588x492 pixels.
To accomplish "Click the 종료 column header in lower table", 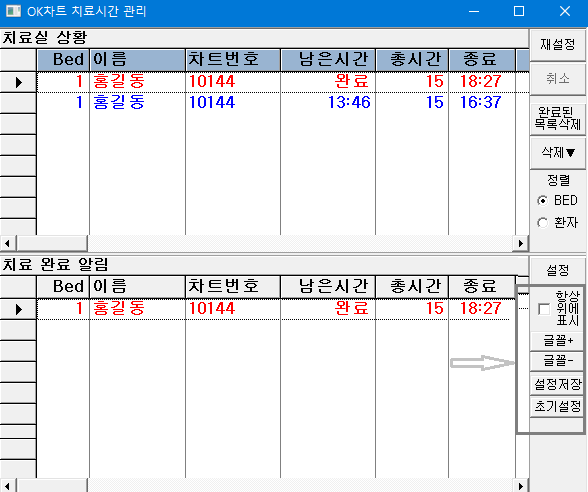I will tap(482, 286).
